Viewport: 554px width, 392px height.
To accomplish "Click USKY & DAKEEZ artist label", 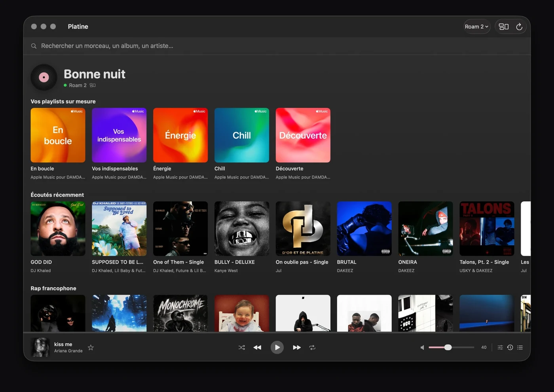I will tap(476, 271).
